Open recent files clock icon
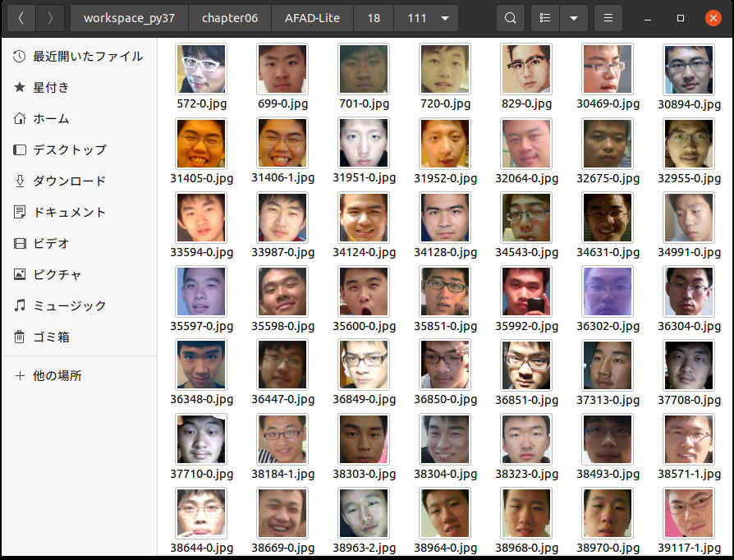Image resolution: width=734 pixels, height=560 pixels. [x=19, y=56]
